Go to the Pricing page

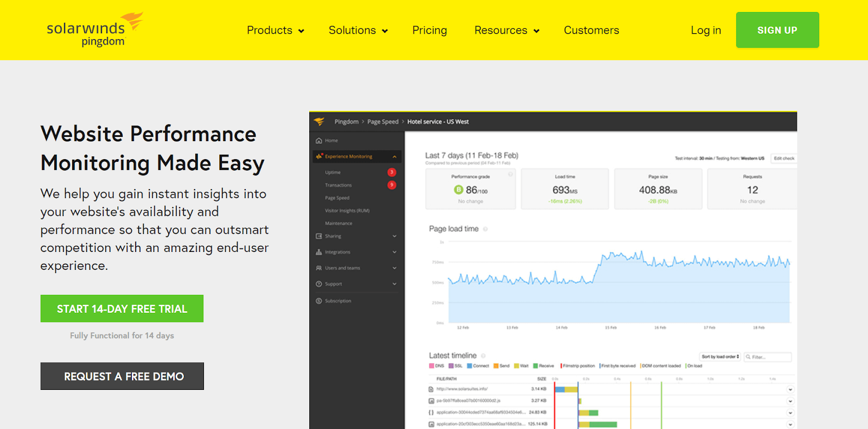pyautogui.click(x=430, y=30)
